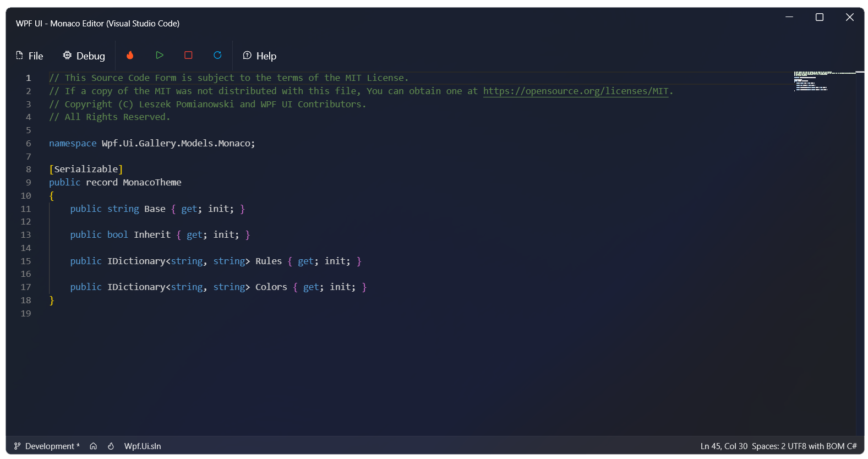Minimize the Monaco Editor window
868x459 pixels.
(x=789, y=17)
